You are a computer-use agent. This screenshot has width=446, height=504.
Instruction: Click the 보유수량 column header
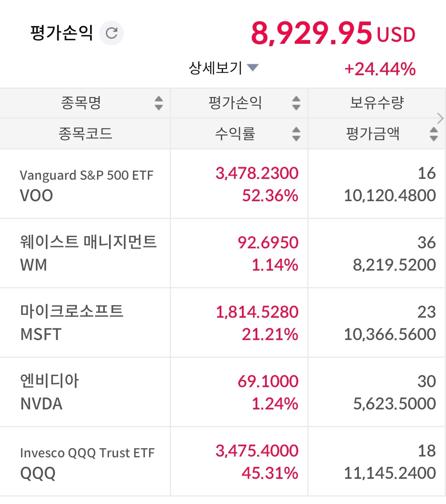pyautogui.click(x=377, y=103)
